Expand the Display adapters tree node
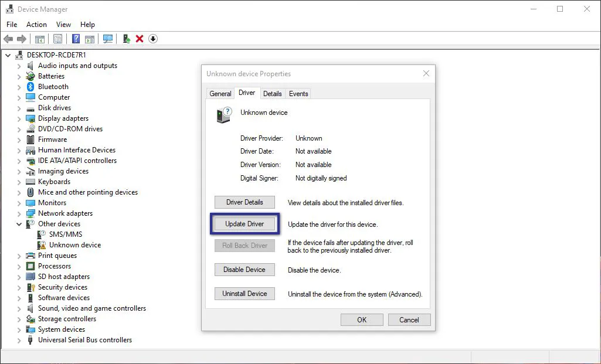Viewport: 601px width, 364px height. click(x=18, y=118)
